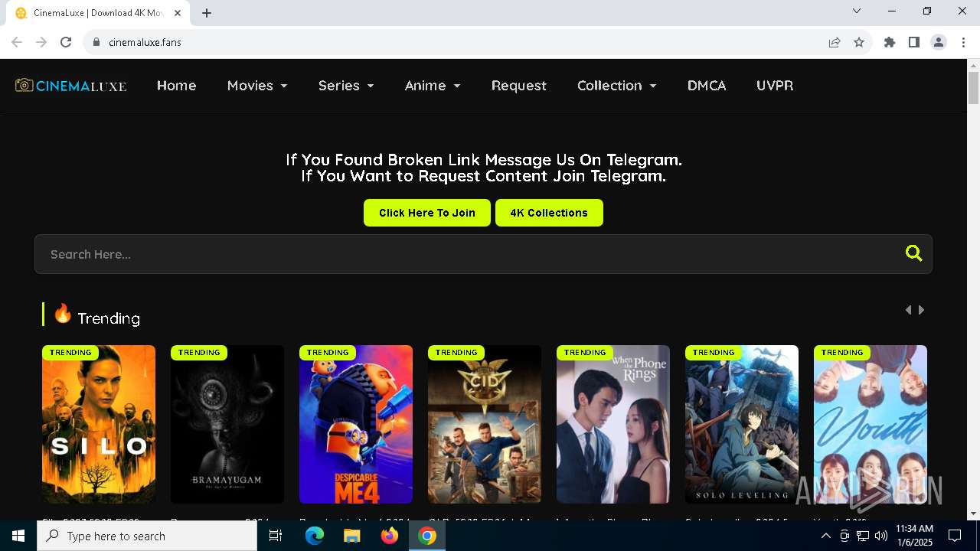Image resolution: width=980 pixels, height=551 pixels.
Task: Bookmark this tab star icon
Action: (859, 42)
